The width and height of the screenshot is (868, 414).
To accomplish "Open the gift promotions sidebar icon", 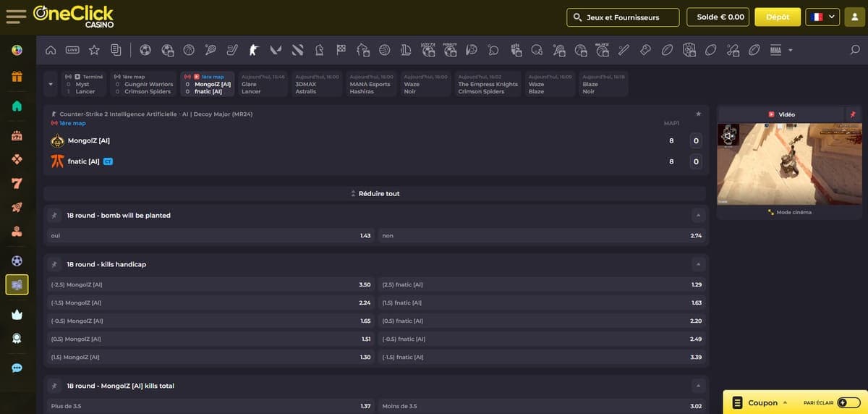I will 17,77.
